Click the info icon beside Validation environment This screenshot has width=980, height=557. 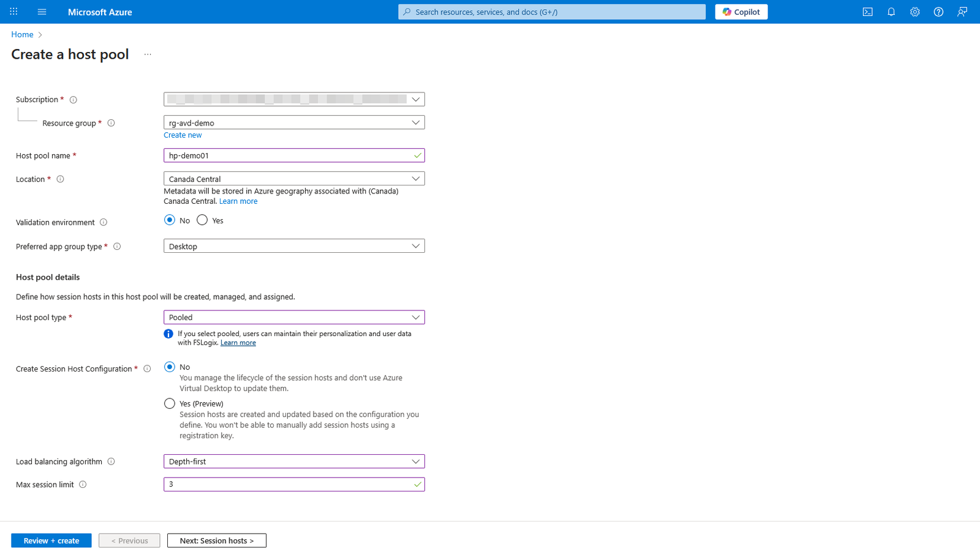click(104, 222)
